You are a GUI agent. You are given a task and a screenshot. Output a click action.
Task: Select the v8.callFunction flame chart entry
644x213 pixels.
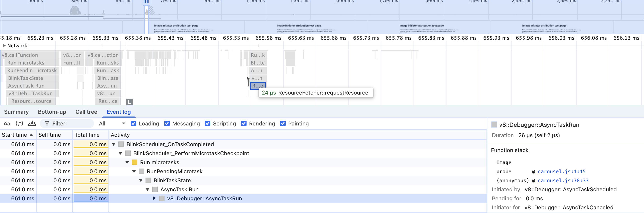pyautogui.click(x=30, y=55)
